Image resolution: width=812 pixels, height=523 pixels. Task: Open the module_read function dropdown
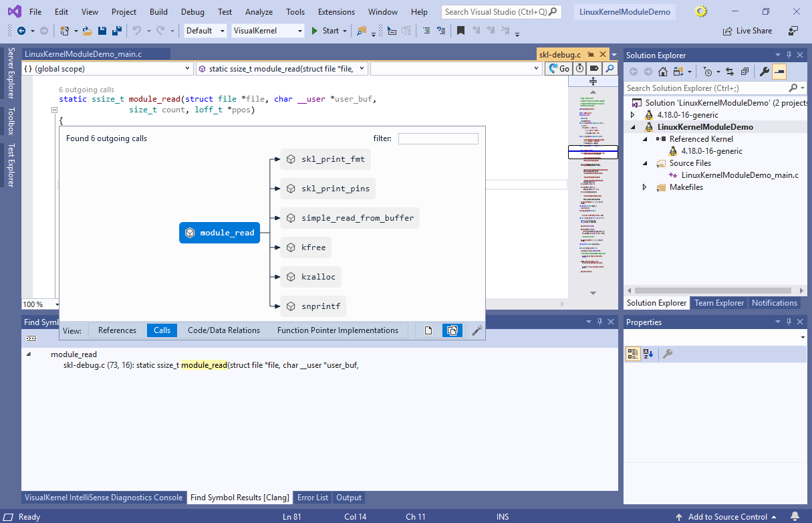(282, 69)
